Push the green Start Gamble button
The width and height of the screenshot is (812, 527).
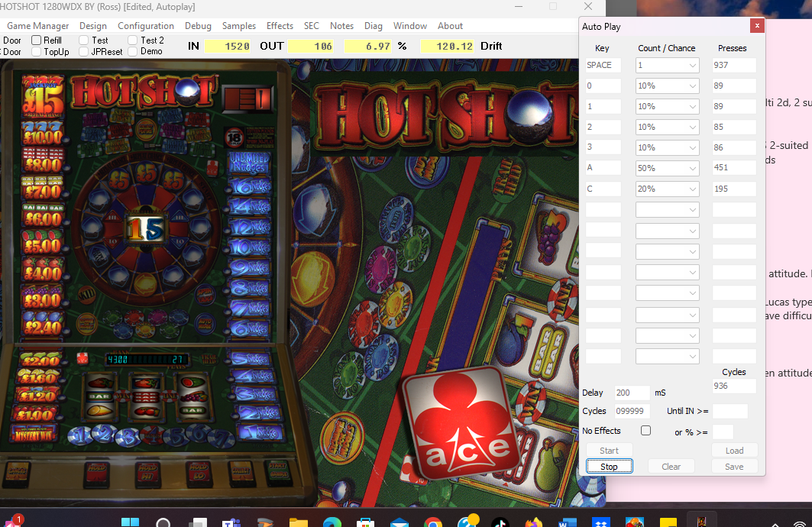pos(279,474)
